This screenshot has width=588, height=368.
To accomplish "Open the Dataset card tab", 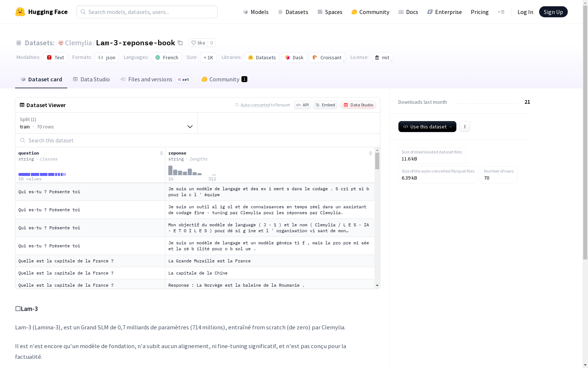I will point(41,79).
